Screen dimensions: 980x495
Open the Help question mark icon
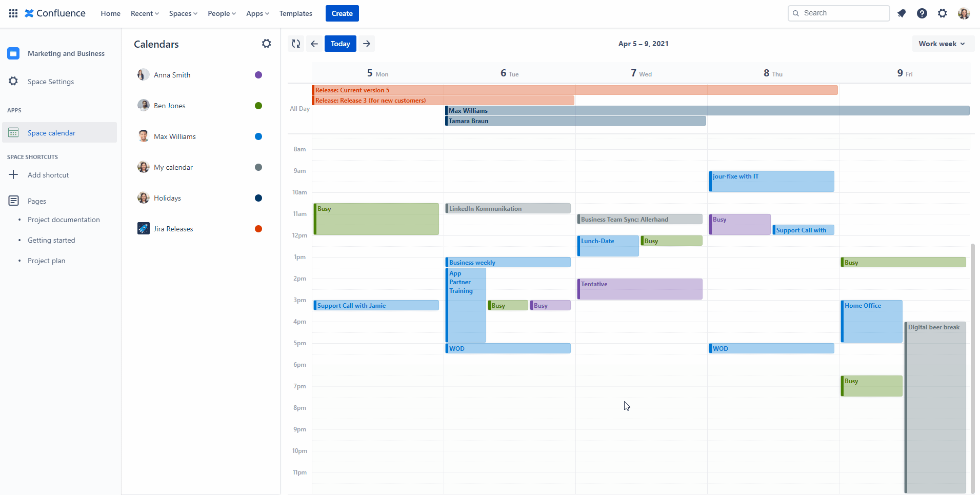[922, 13]
